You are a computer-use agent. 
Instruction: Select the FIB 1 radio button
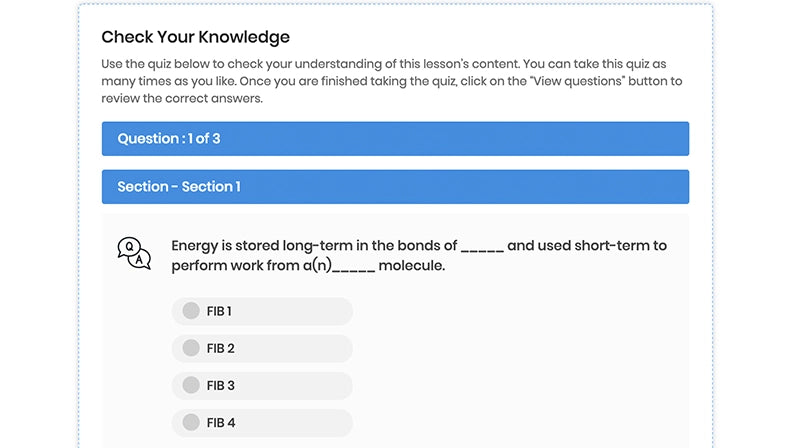(x=191, y=311)
